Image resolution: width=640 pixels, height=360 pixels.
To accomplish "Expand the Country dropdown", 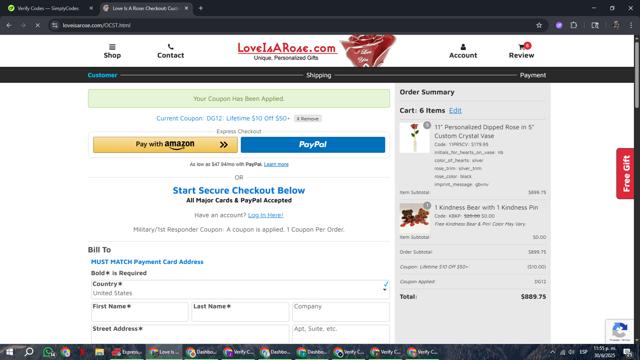I will click(x=240, y=289).
